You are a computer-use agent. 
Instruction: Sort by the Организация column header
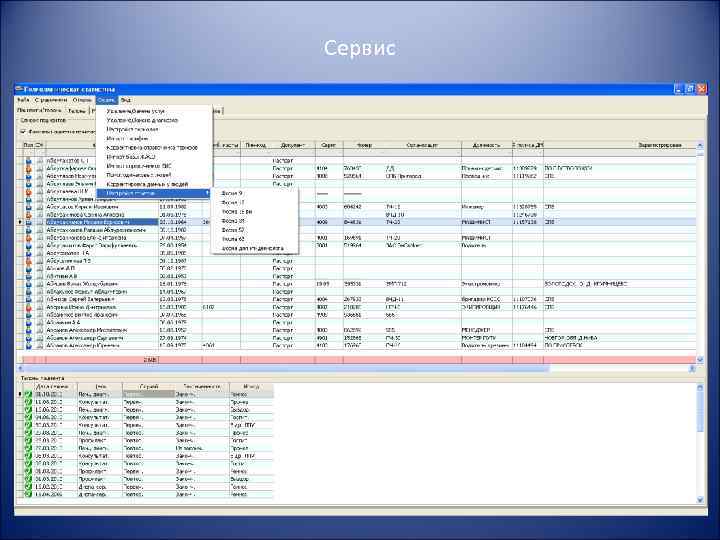(422, 145)
